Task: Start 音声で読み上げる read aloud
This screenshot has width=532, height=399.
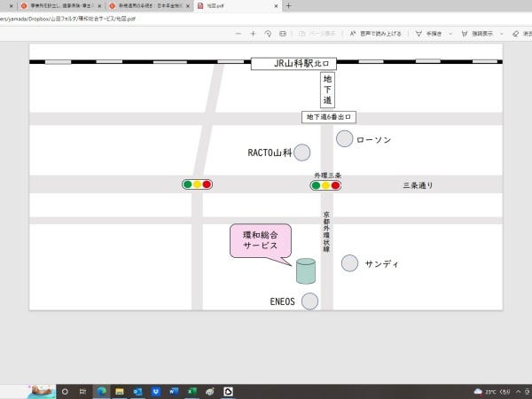Action: [x=376, y=34]
